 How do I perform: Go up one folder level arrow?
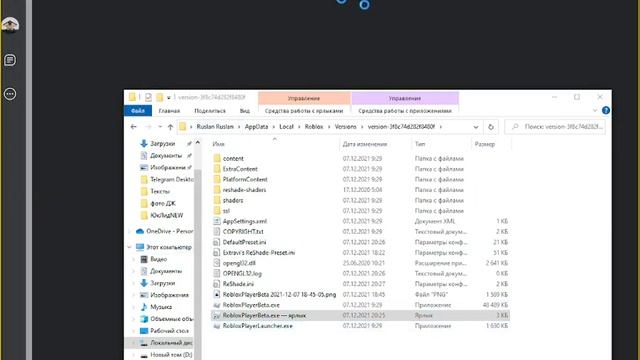[x=170, y=127]
